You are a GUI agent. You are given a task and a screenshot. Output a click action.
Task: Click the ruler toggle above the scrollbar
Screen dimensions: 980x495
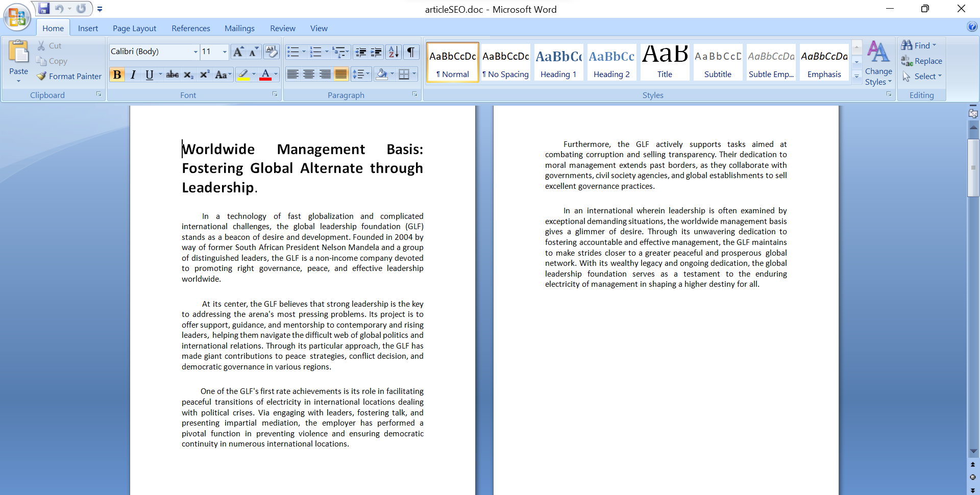973,113
